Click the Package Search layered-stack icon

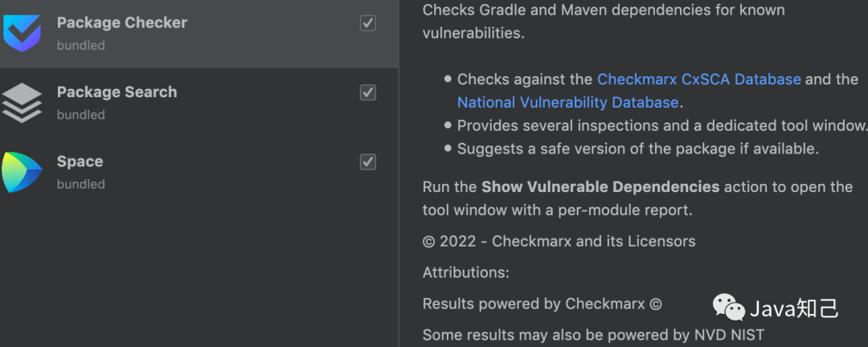pos(22,103)
